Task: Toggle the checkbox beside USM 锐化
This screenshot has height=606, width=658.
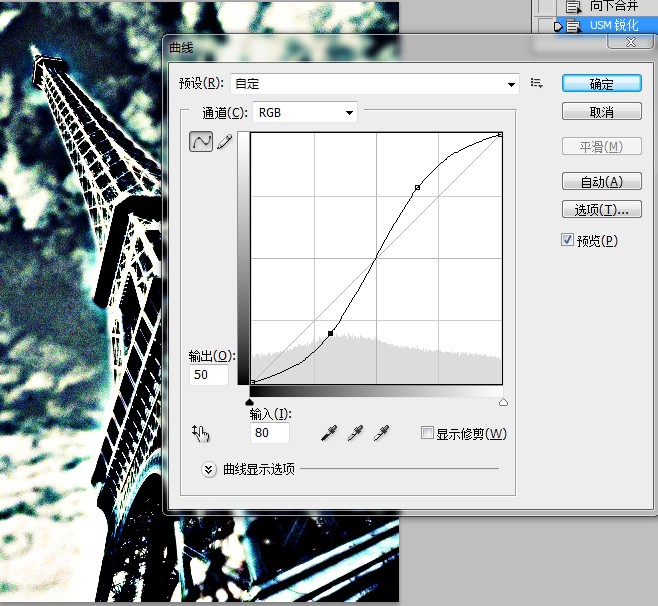Action: click(545, 25)
